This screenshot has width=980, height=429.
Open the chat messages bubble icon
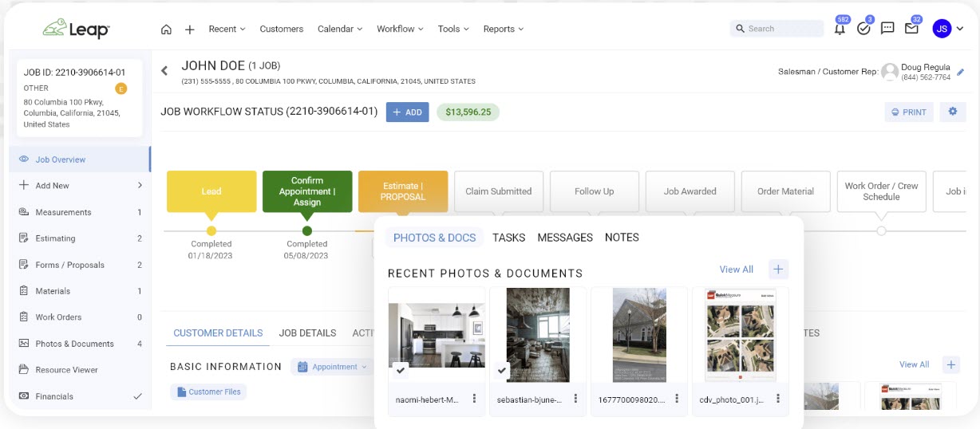(887, 29)
